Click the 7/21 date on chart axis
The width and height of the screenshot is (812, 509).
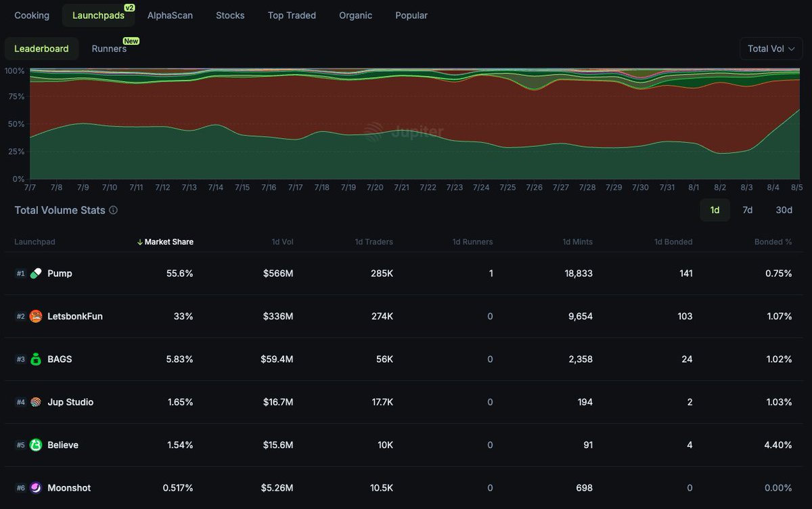(401, 187)
